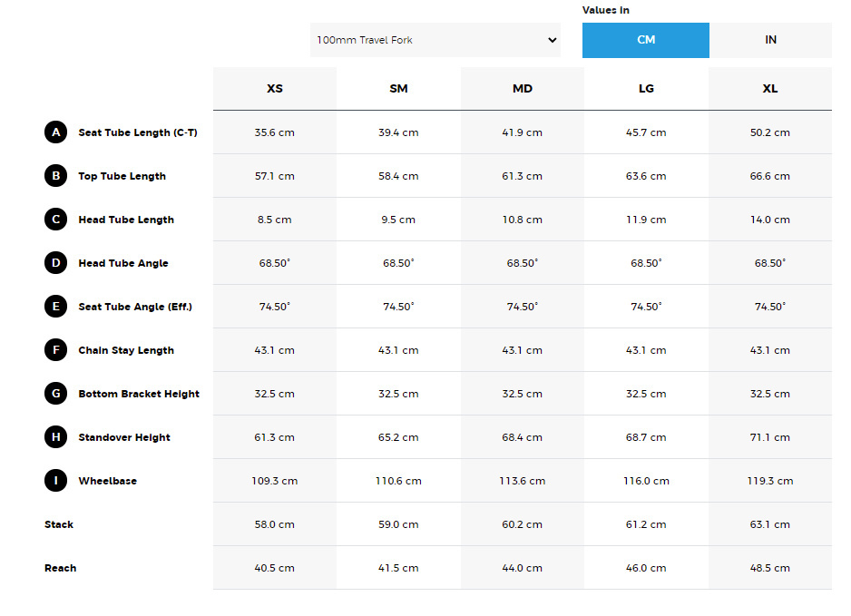Click the XL size column header
This screenshot has height=616, width=851.
pos(769,89)
